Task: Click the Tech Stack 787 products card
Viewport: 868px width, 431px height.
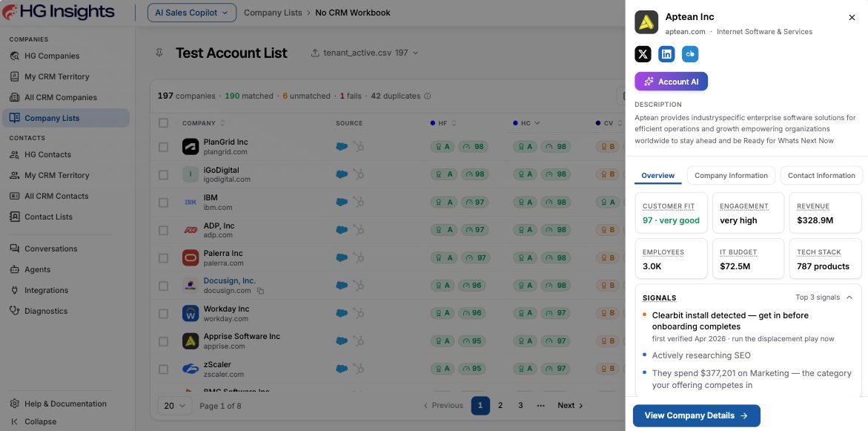Action: [x=825, y=259]
